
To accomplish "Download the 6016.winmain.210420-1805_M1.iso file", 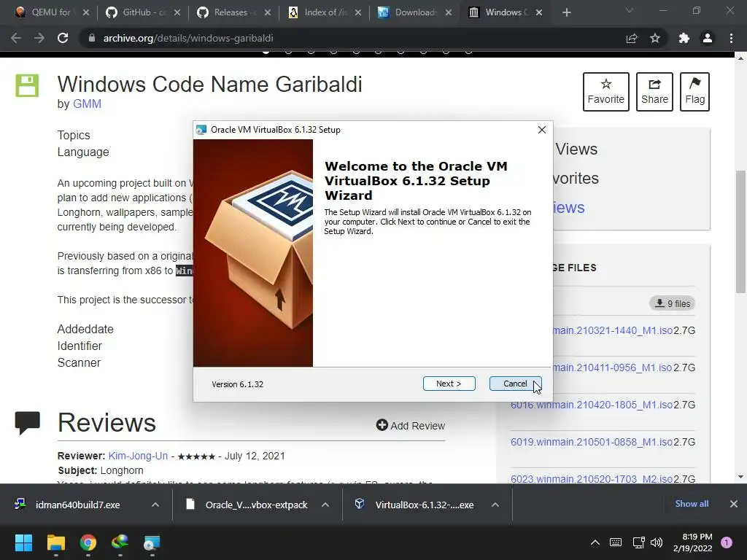I will pyautogui.click(x=591, y=405).
